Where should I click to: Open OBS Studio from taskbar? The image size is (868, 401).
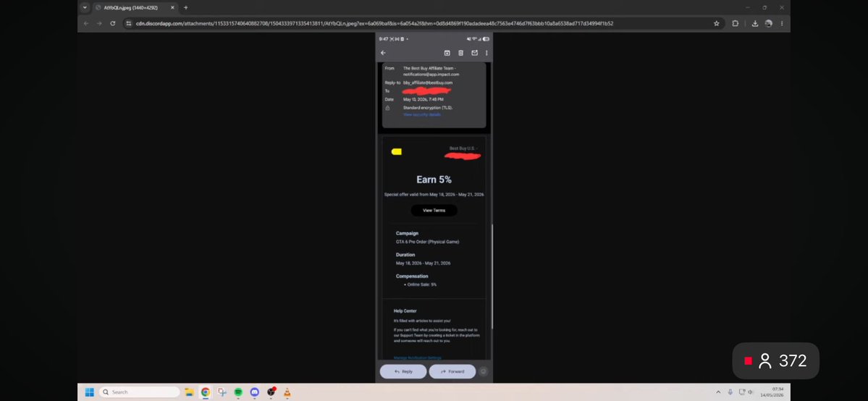[271, 392]
